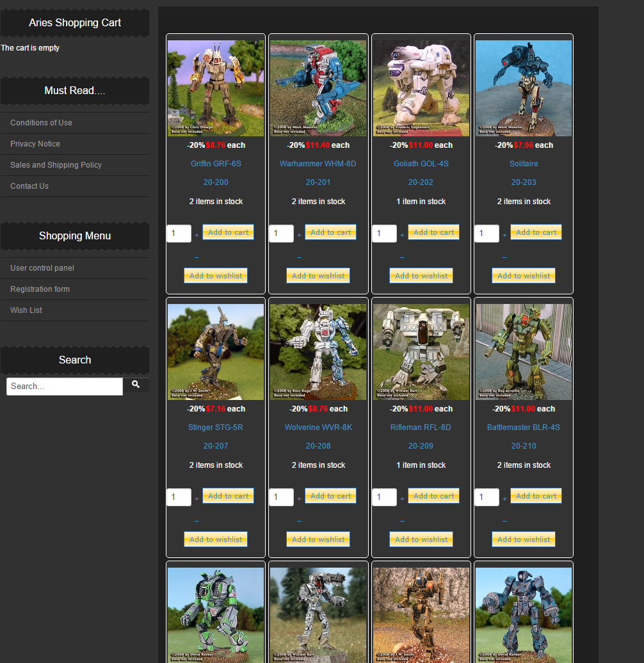Open the Registration form
Screen dimensions: 644x663
point(40,289)
